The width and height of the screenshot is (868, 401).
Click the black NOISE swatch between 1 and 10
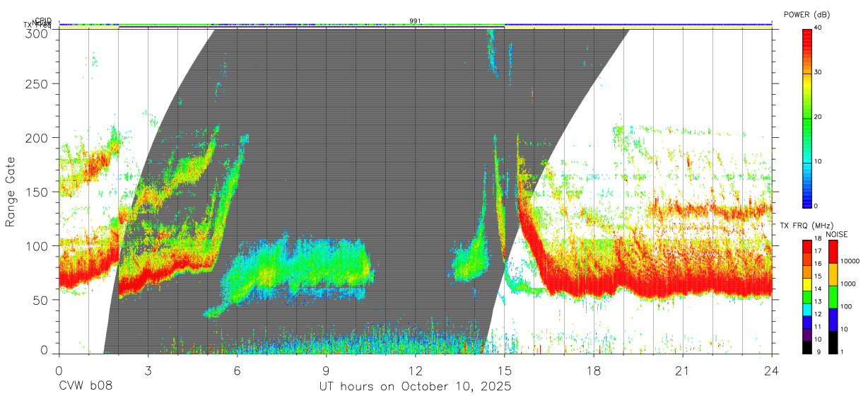click(x=833, y=342)
